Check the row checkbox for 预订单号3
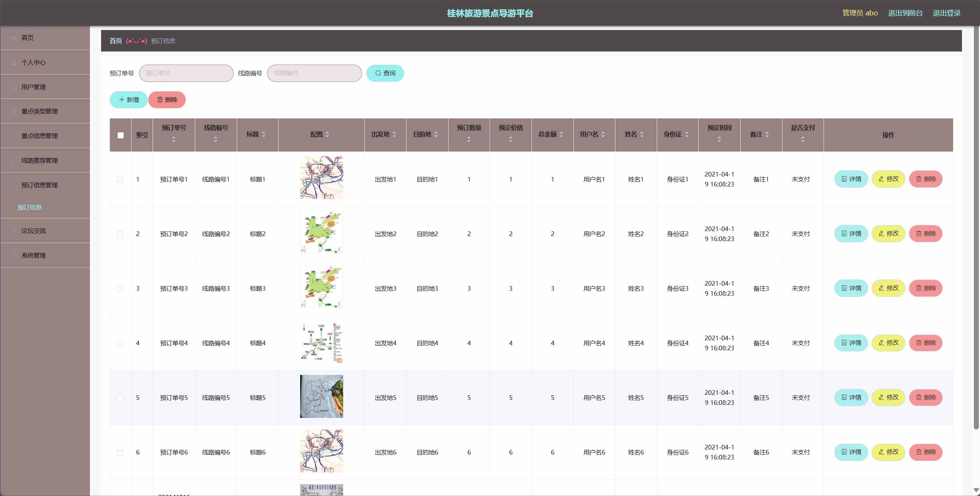This screenshot has height=496, width=980. [x=120, y=289]
